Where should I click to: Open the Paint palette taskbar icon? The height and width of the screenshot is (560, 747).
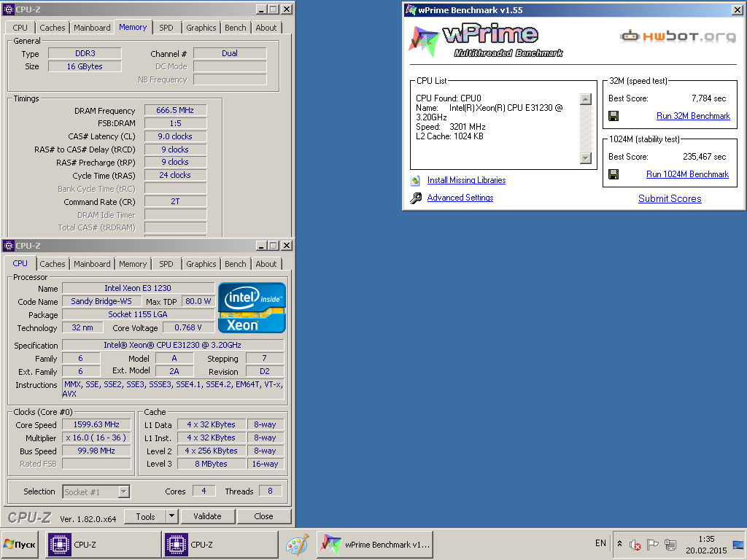click(x=298, y=544)
